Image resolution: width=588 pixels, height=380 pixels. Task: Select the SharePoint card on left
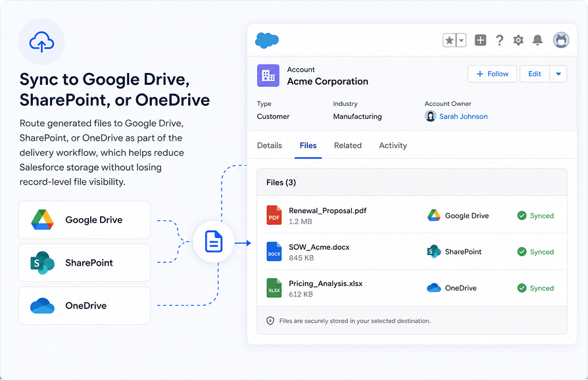tap(84, 263)
